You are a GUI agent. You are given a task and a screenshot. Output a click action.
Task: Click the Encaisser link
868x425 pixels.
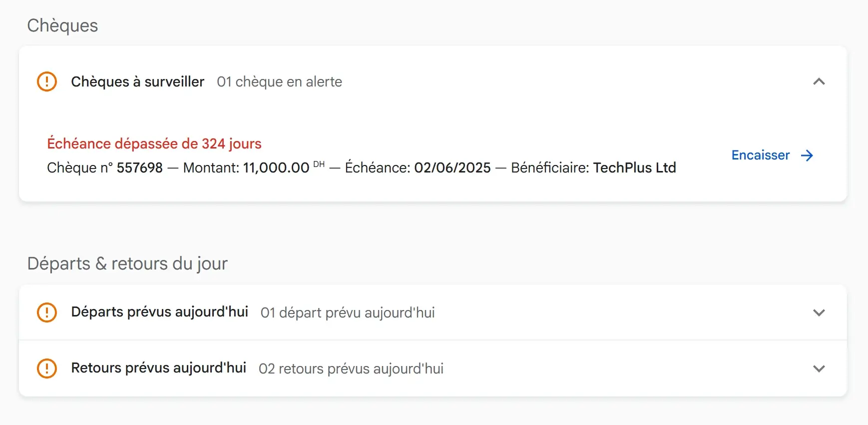[x=760, y=155]
